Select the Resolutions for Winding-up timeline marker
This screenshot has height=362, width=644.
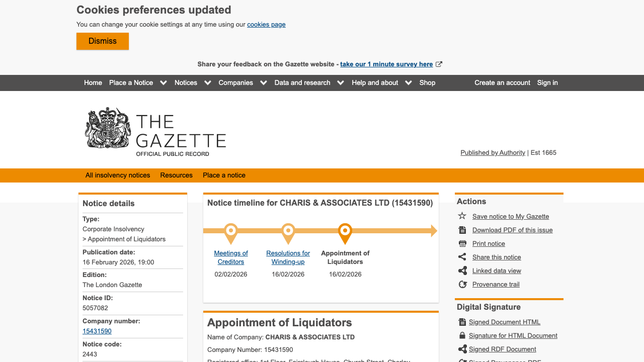tap(288, 232)
